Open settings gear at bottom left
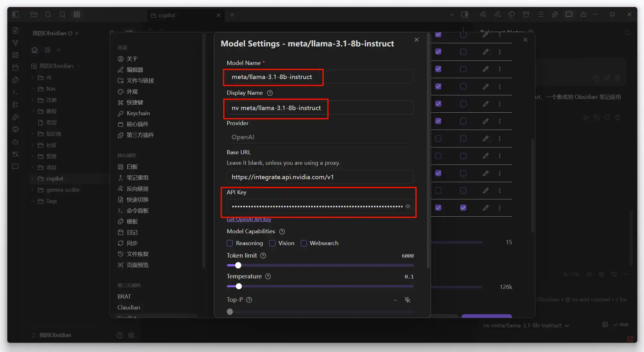 coord(131,335)
